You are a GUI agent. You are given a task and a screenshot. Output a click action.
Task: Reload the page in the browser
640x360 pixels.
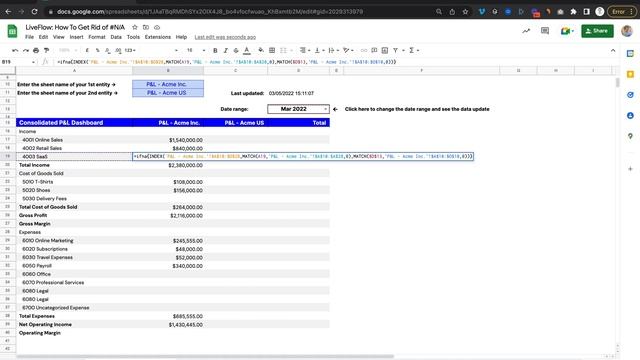pos(34,11)
